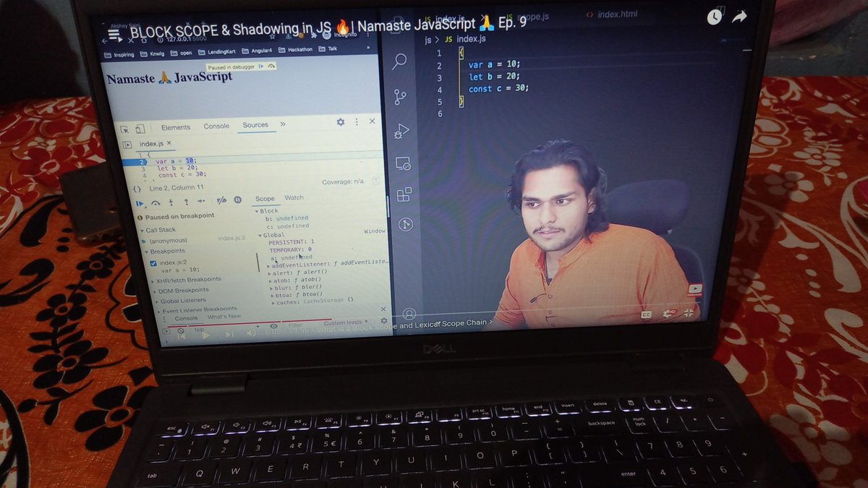This screenshot has width=868, height=488.
Task: Show the DevTools file navigator icon
Action: pos(129,145)
